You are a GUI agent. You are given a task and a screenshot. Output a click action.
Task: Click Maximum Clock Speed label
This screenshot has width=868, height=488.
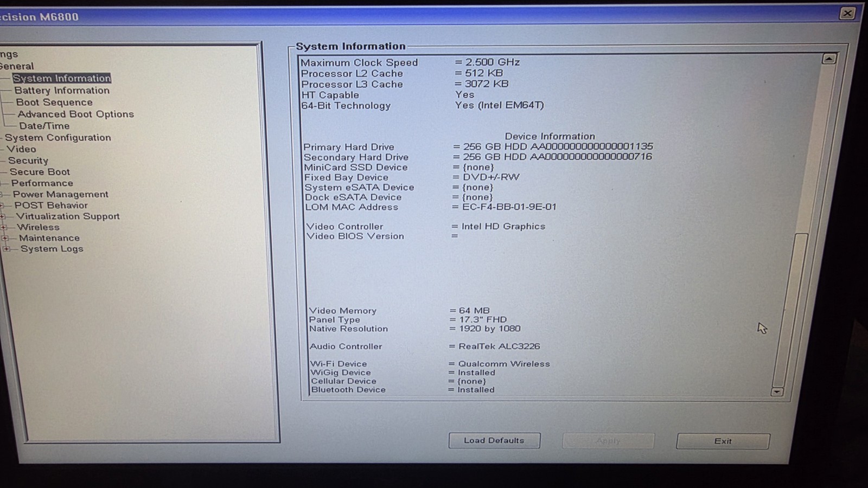(359, 62)
